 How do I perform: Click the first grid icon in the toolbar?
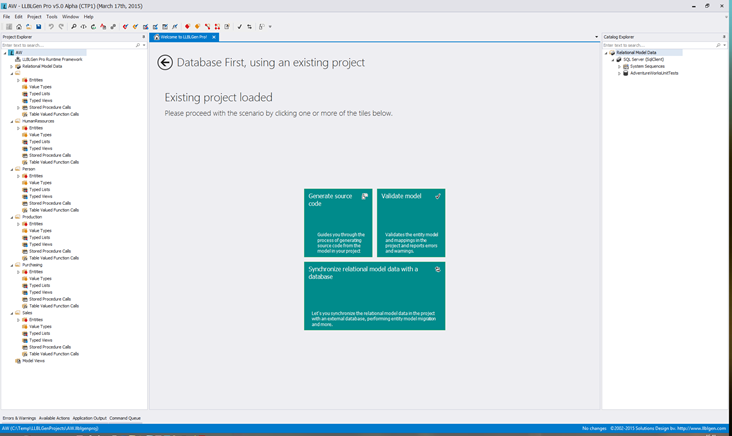point(9,27)
